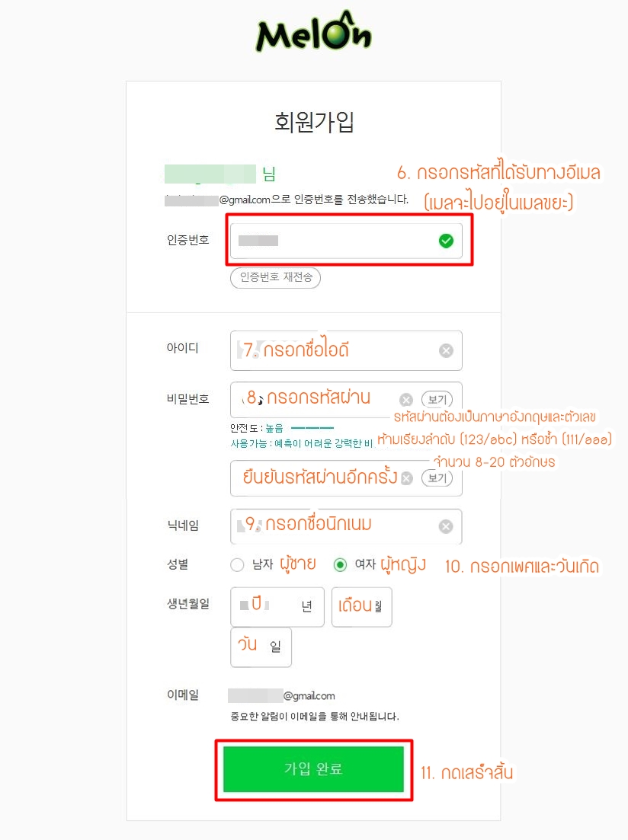Click 보기 on the password confirmation field
Screen dimensions: 628x840
tap(438, 478)
